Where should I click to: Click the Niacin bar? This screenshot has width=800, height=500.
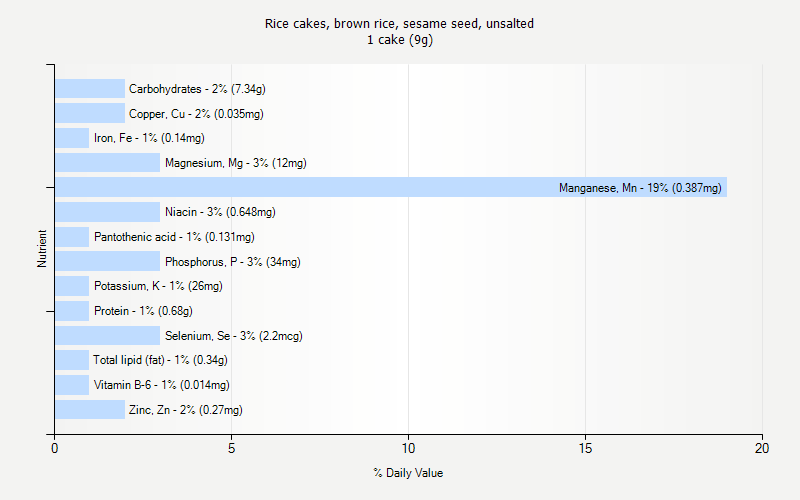point(108,212)
